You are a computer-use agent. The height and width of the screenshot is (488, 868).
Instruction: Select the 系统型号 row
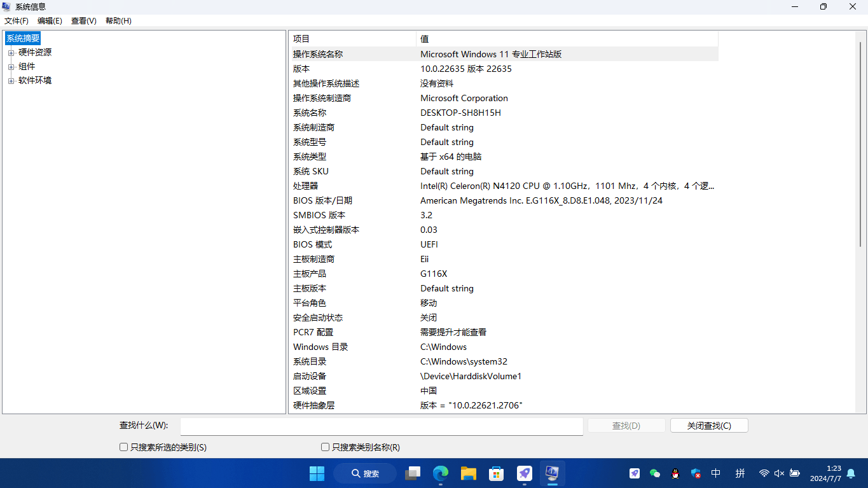(x=504, y=142)
